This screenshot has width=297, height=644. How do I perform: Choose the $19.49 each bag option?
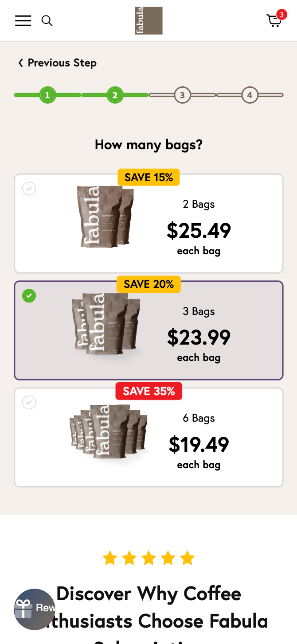[x=199, y=444]
